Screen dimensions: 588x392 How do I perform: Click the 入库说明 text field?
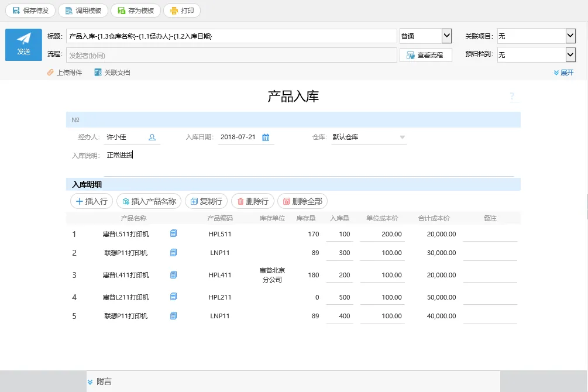[308, 163]
